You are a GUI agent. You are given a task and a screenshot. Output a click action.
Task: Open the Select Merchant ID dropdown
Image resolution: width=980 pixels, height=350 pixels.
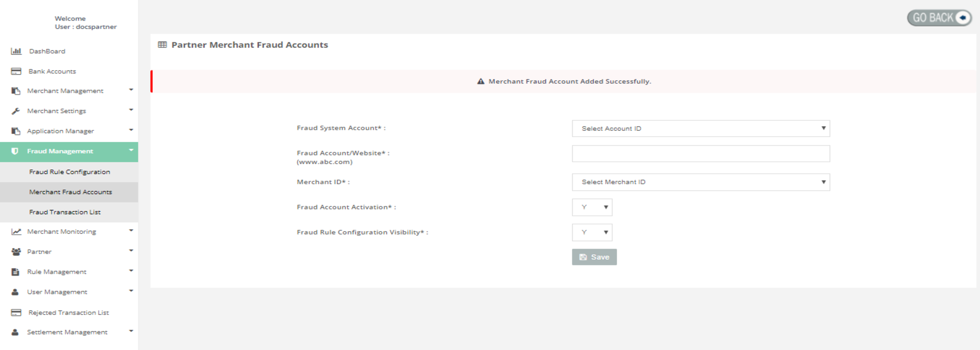click(701, 182)
